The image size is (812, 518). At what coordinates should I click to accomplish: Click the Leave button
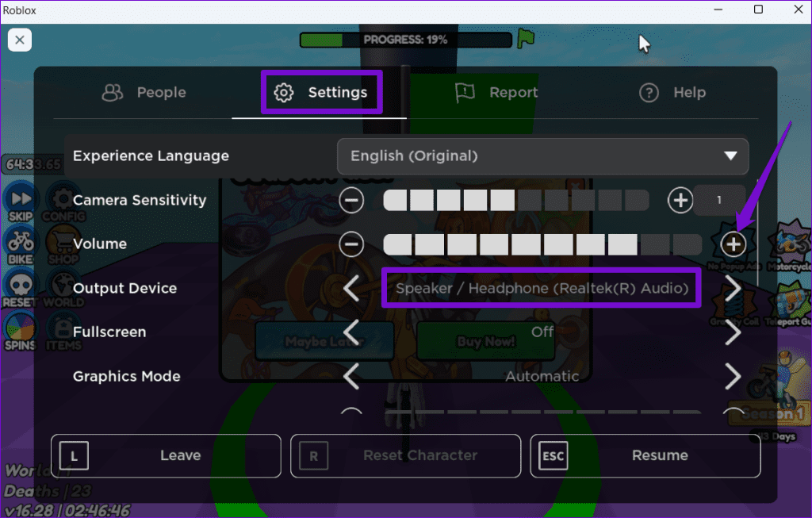(x=165, y=455)
